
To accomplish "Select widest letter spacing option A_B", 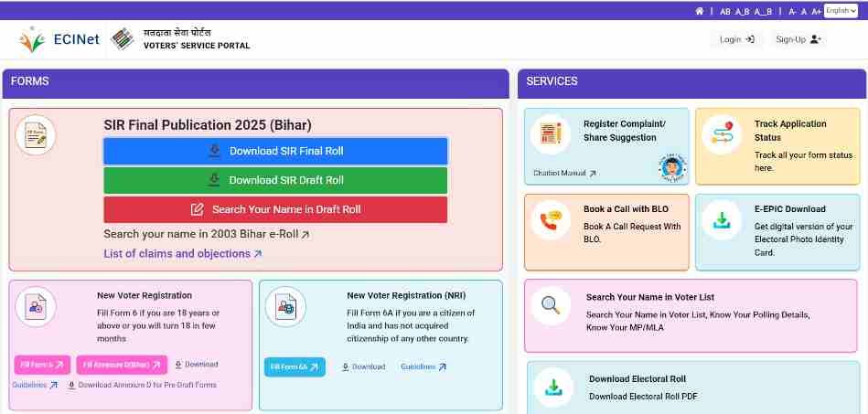I will pos(763,11).
